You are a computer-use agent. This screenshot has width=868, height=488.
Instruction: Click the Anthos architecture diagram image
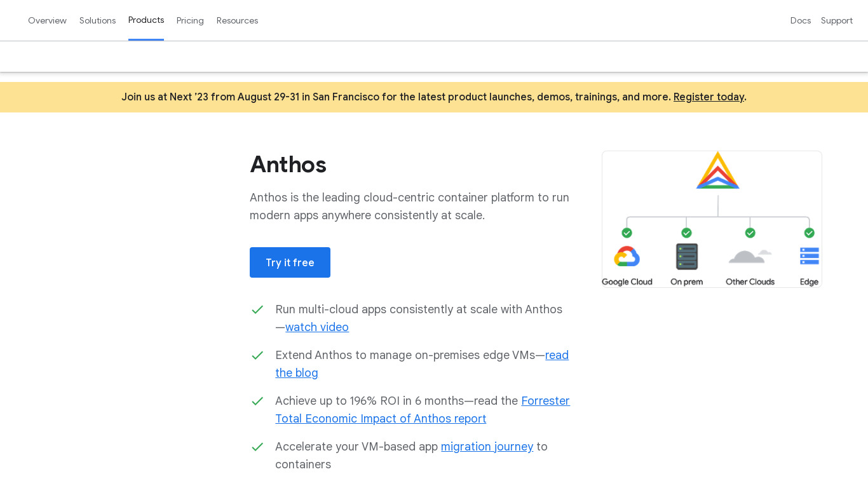point(712,219)
